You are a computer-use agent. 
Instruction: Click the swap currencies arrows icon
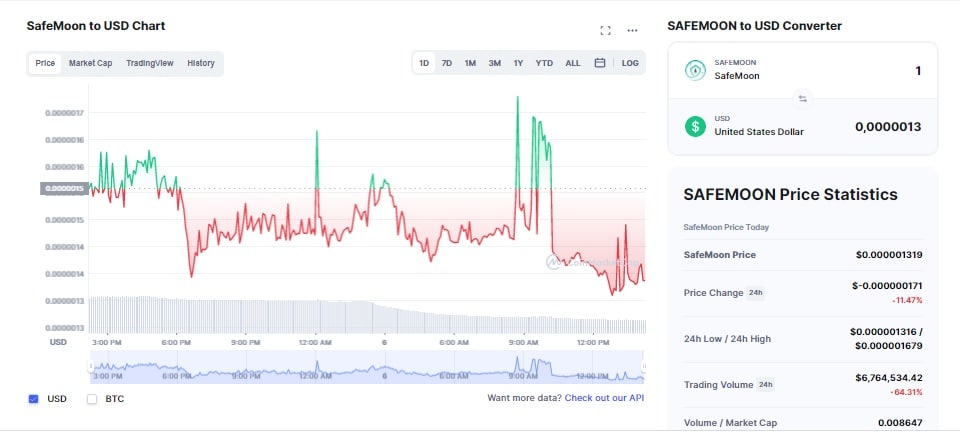(802, 98)
